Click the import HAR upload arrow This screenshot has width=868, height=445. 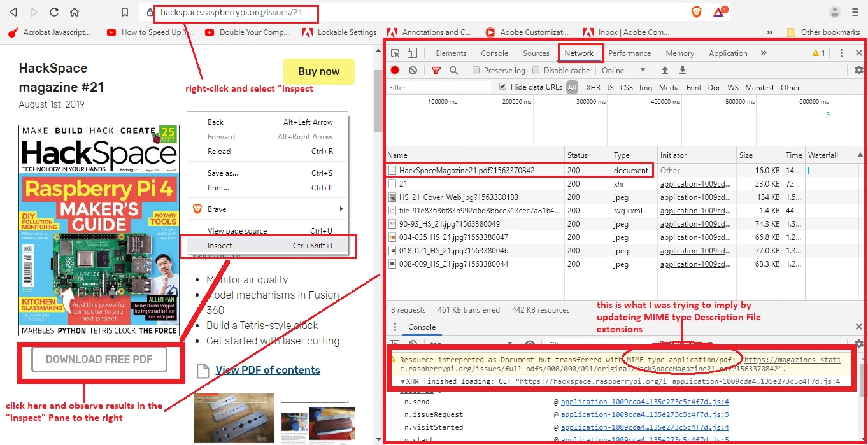coord(665,70)
